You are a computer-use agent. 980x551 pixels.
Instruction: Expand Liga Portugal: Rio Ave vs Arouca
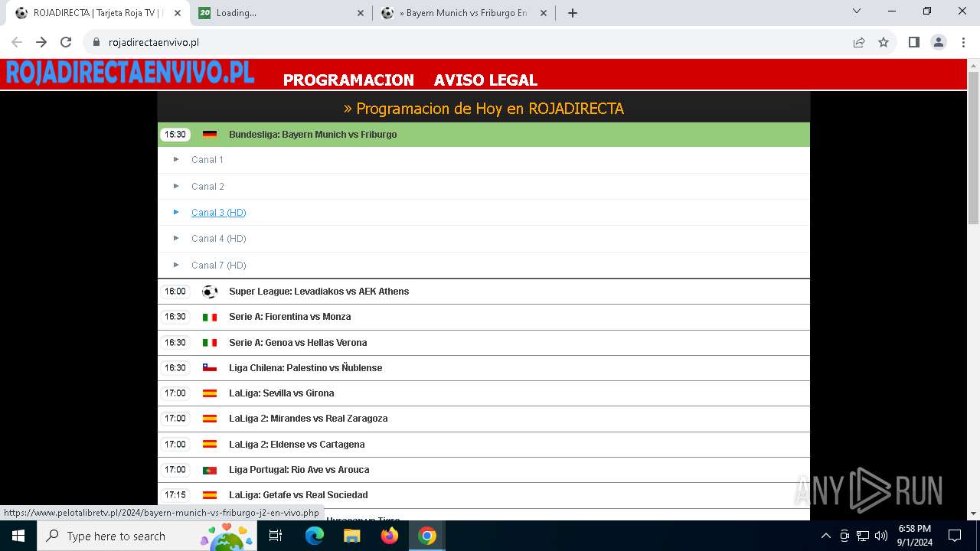pyautogui.click(x=484, y=470)
